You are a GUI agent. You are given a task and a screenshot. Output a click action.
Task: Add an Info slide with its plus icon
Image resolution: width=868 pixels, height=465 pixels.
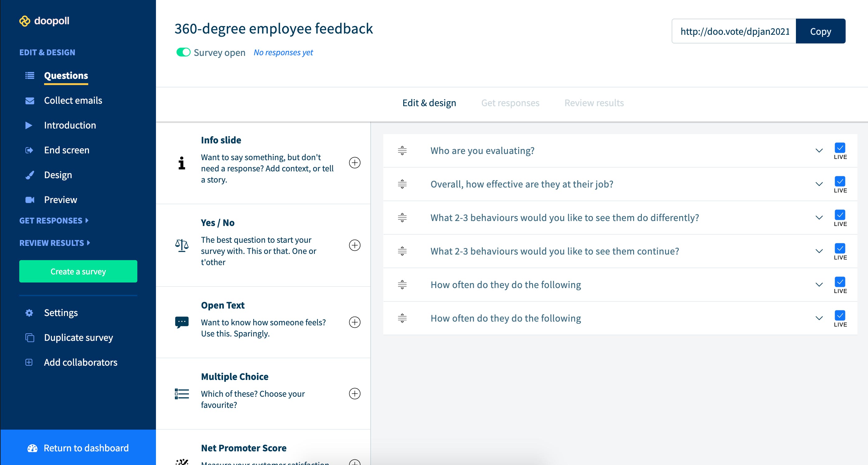[354, 163]
